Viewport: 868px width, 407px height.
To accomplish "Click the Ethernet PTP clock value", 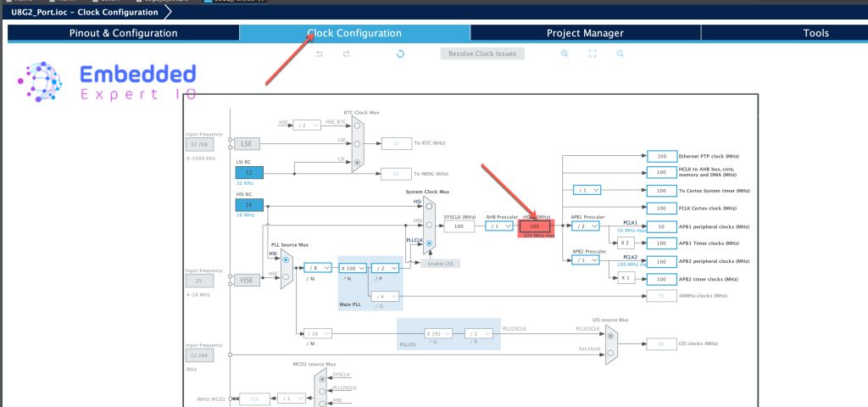I will pyautogui.click(x=661, y=156).
